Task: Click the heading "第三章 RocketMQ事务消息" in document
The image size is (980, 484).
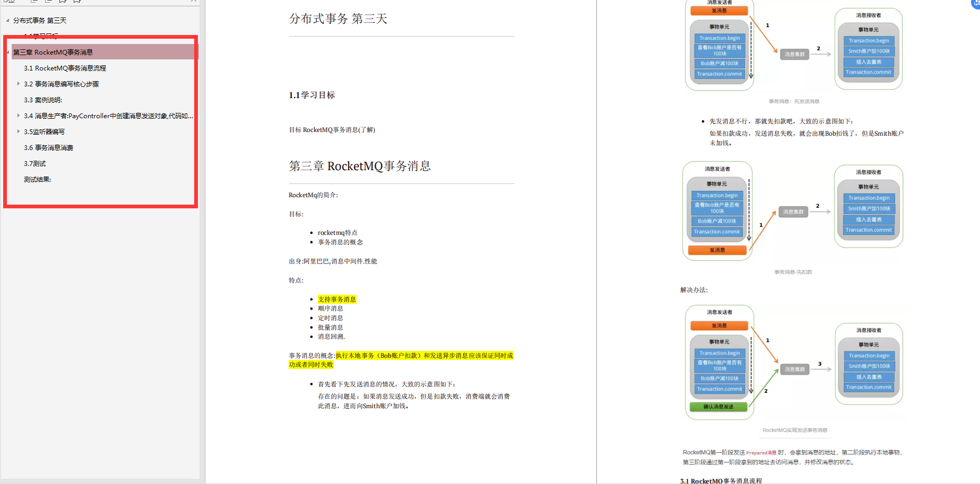Action: pyautogui.click(x=360, y=165)
